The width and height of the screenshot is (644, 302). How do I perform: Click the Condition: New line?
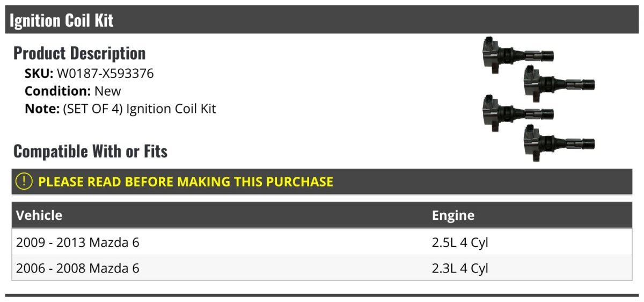(x=73, y=91)
